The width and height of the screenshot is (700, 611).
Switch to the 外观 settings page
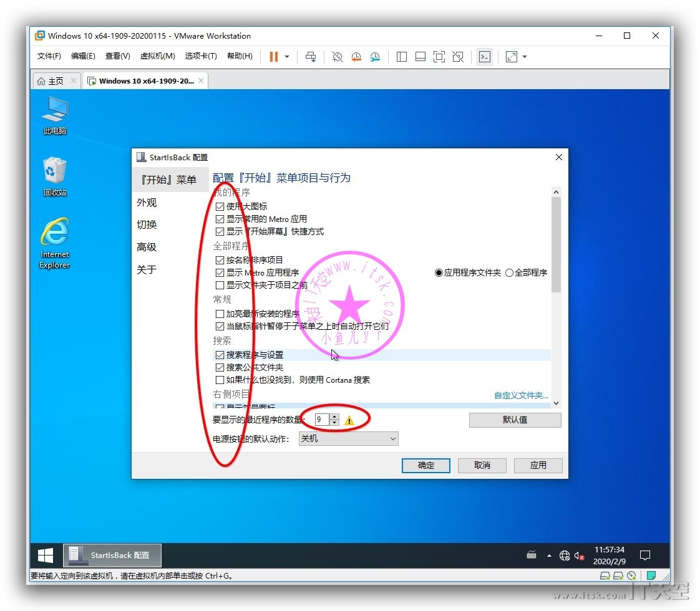(x=147, y=203)
